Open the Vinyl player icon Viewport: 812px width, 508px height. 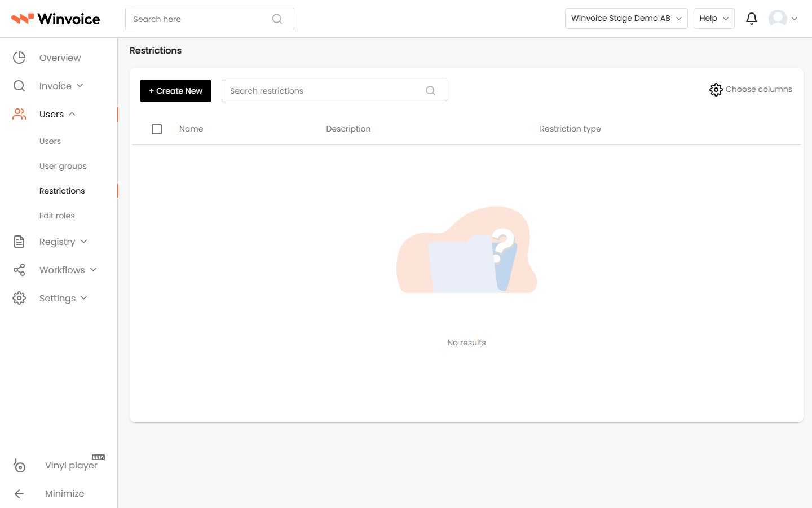19,466
